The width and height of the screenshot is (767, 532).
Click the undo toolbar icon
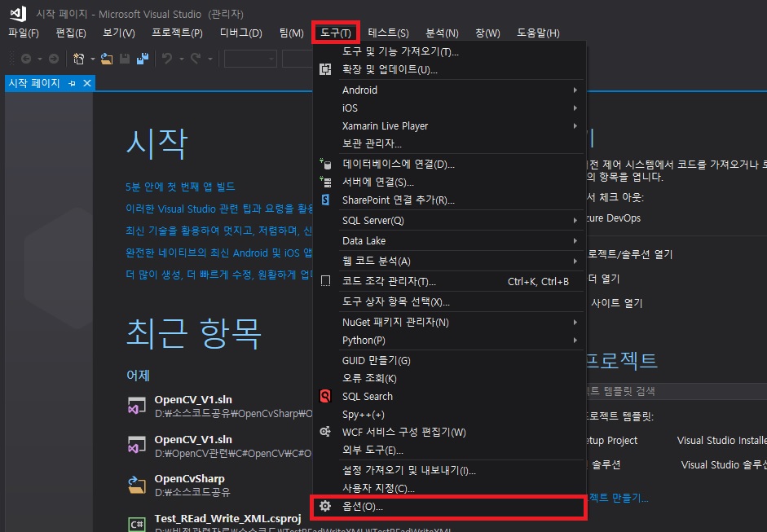[167, 59]
